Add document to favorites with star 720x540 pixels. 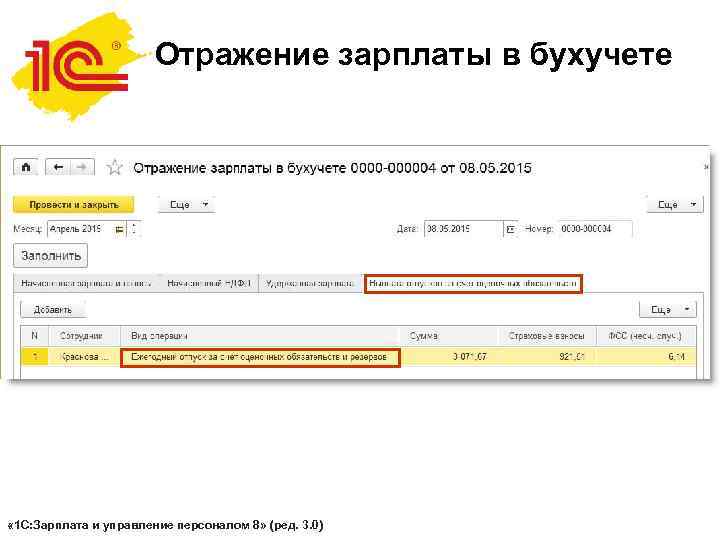pos(114,168)
